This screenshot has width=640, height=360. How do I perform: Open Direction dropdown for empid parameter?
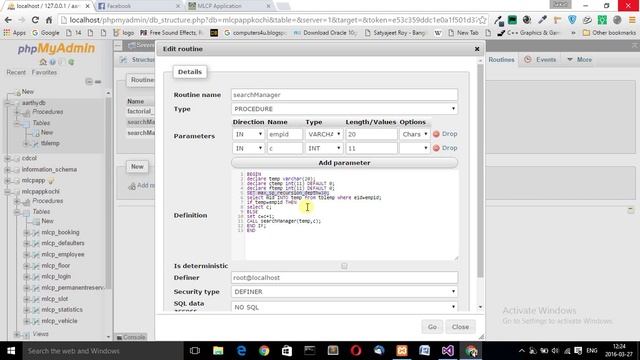tap(248, 134)
